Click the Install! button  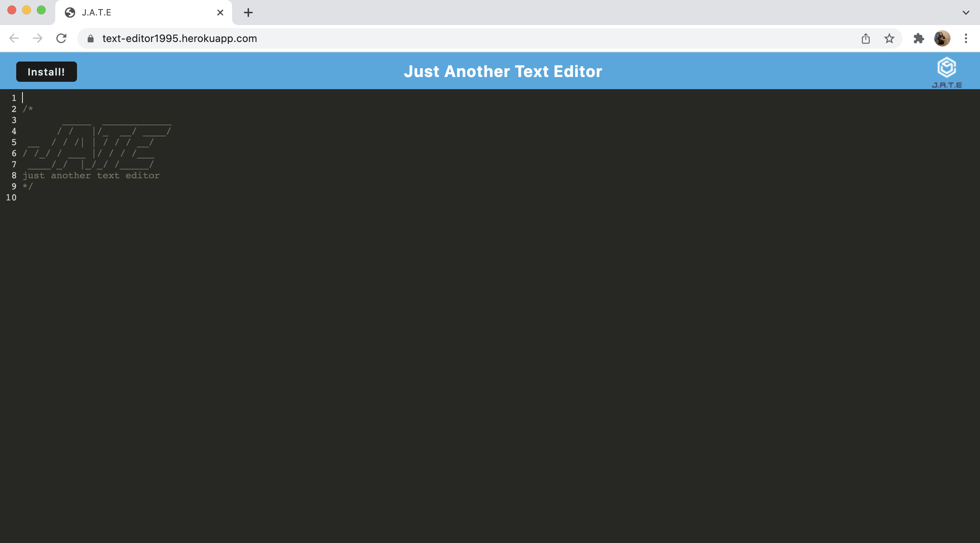pyautogui.click(x=46, y=71)
